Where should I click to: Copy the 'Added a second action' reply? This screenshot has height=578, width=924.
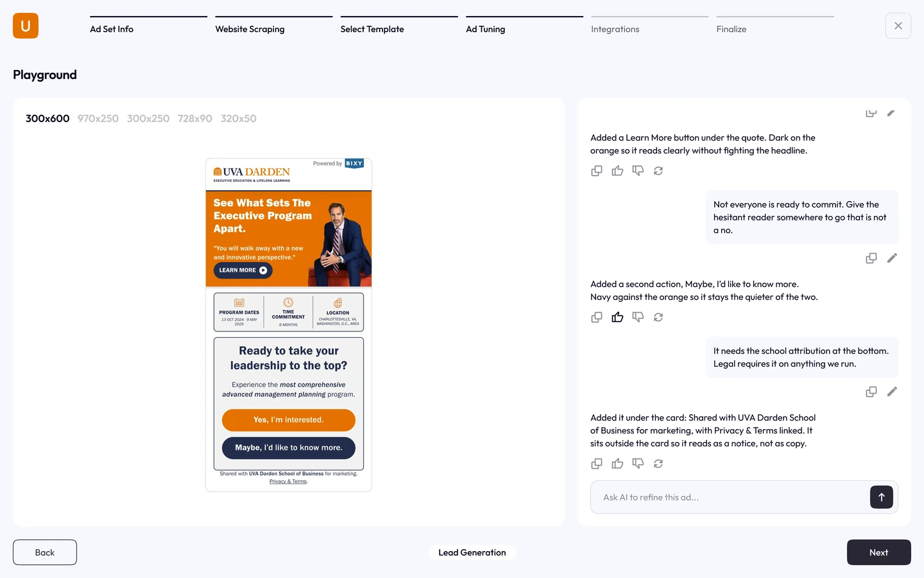[x=597, y=317]
